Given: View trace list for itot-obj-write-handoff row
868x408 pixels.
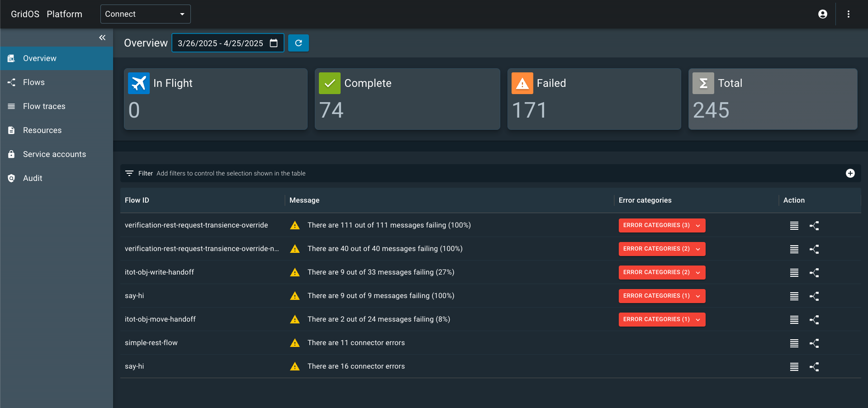Looking at the screenshot, I should click(x=794, y=273).
